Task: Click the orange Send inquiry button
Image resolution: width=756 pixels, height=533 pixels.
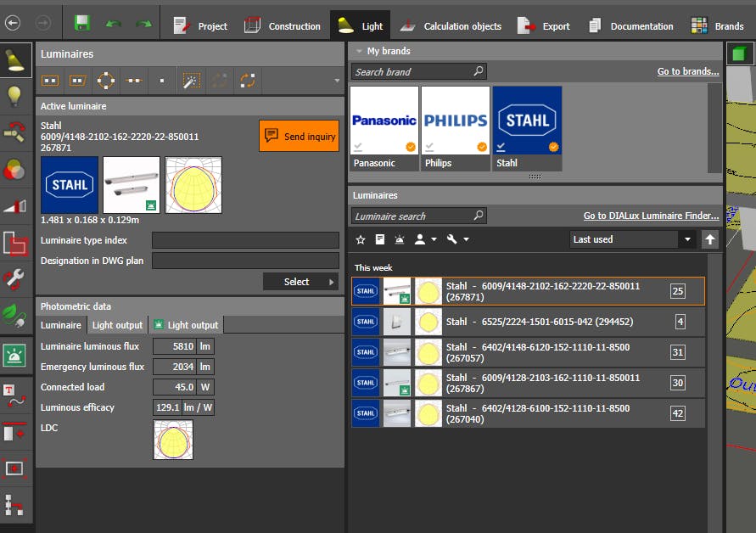Action: (x=299, y=136)
